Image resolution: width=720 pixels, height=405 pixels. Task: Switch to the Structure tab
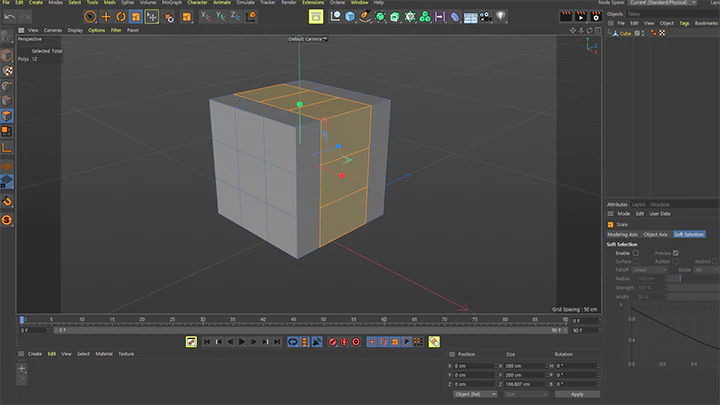pos(660,205)
